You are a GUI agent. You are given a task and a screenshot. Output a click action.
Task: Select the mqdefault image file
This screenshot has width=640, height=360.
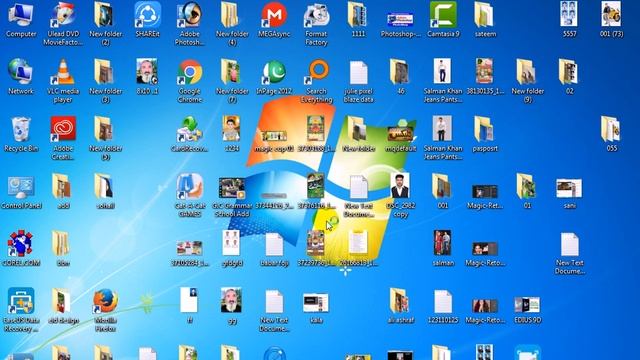400,139
